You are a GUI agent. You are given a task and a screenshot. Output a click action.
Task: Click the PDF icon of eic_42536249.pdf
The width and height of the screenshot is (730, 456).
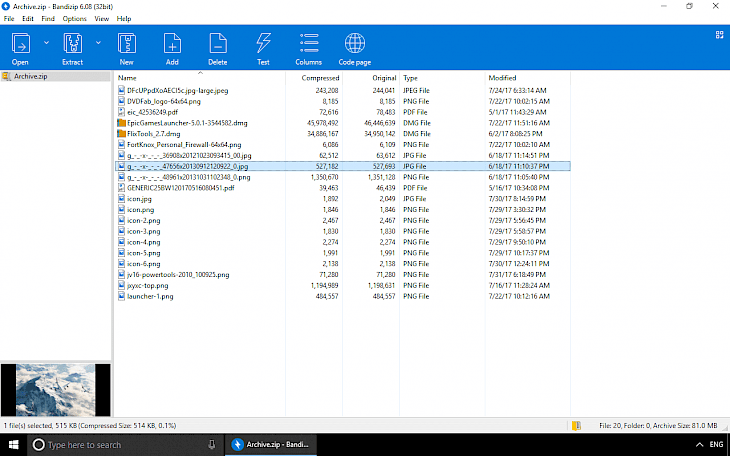coord(122,112)
